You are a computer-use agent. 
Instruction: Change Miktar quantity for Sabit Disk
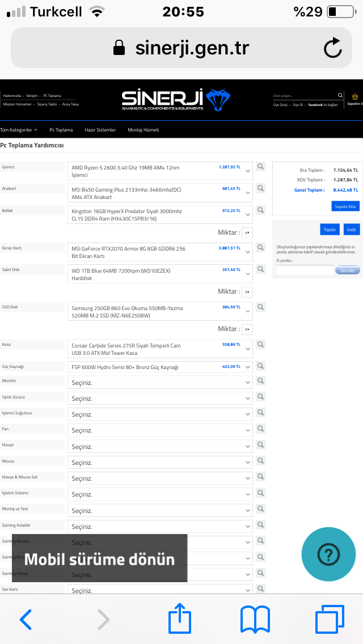pos(247,292)
